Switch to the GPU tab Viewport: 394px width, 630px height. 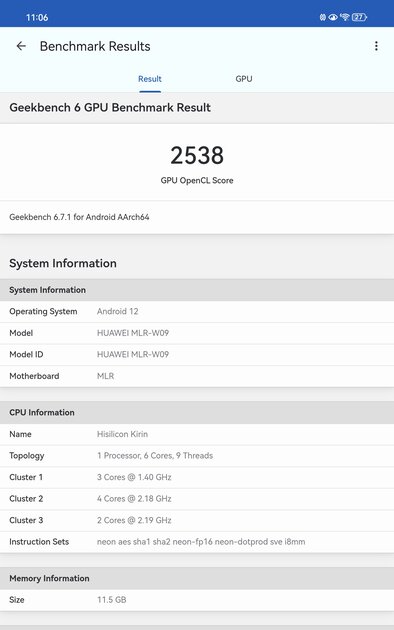click(244, 79)
